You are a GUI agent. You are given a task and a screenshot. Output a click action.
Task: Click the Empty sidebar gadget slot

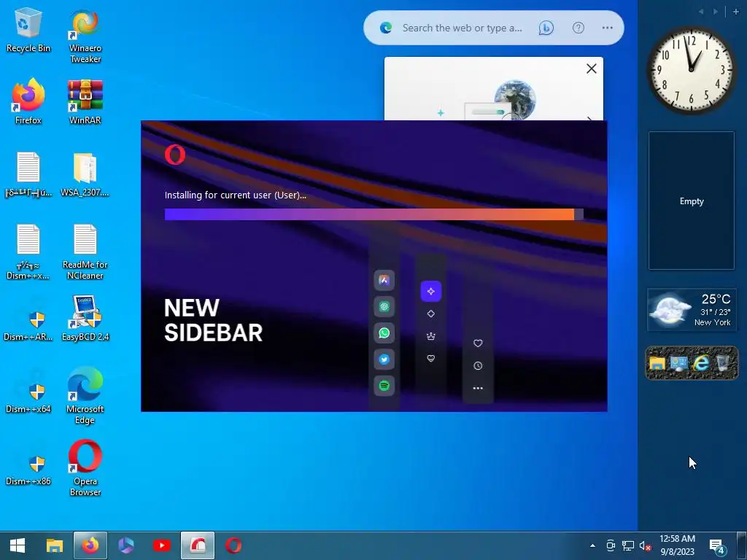coord(692,201)
